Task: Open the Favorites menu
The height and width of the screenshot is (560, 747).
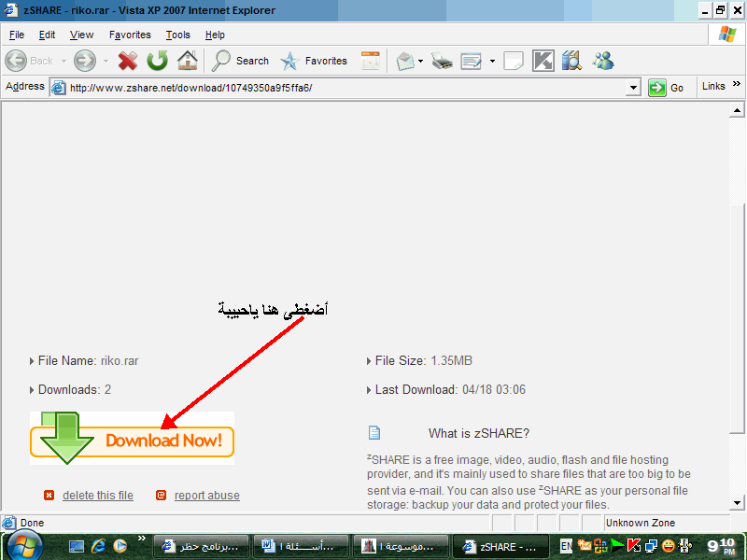Action: coord(130,35)
